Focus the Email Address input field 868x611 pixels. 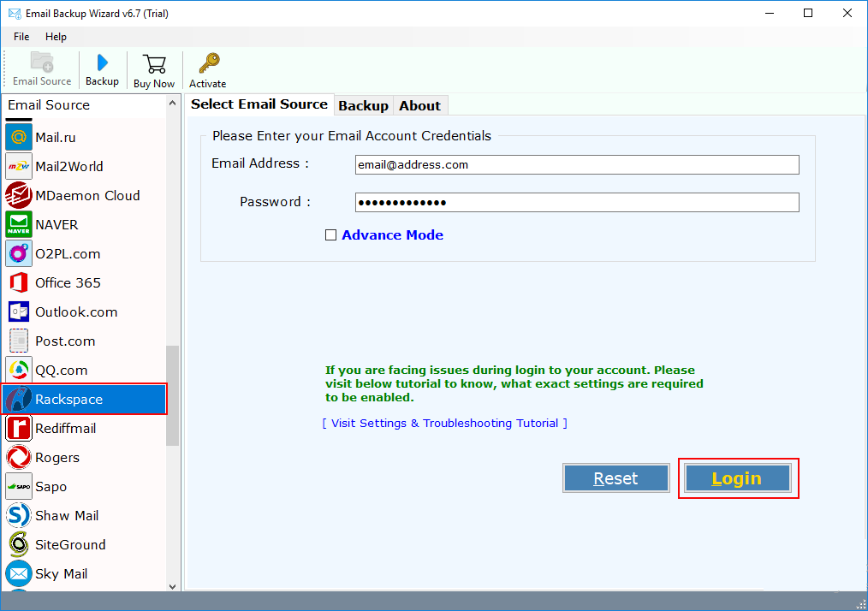[x=577, y=164]
